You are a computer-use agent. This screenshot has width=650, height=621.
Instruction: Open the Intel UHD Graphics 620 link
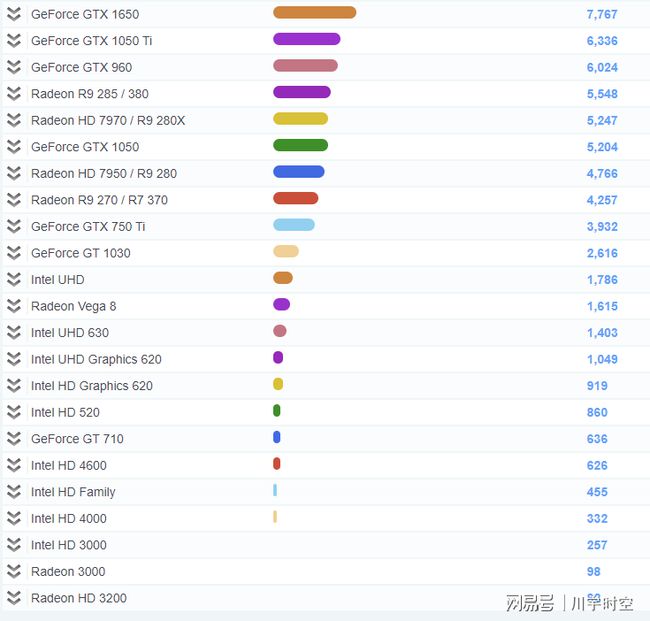[96, 359]
